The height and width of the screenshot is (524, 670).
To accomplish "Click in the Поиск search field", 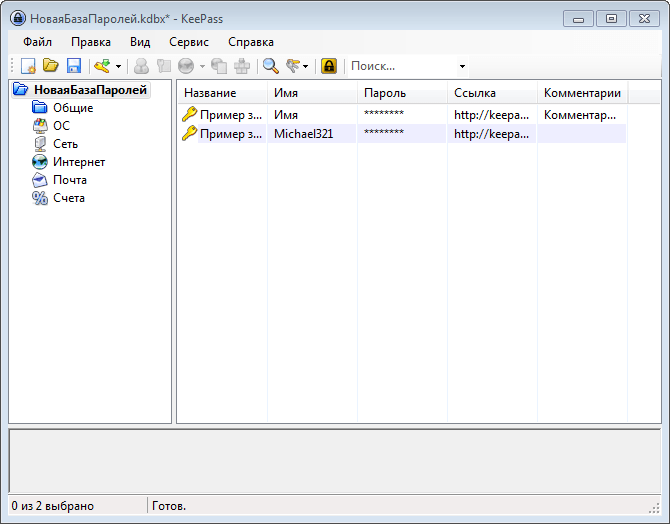I will point(400,66).
